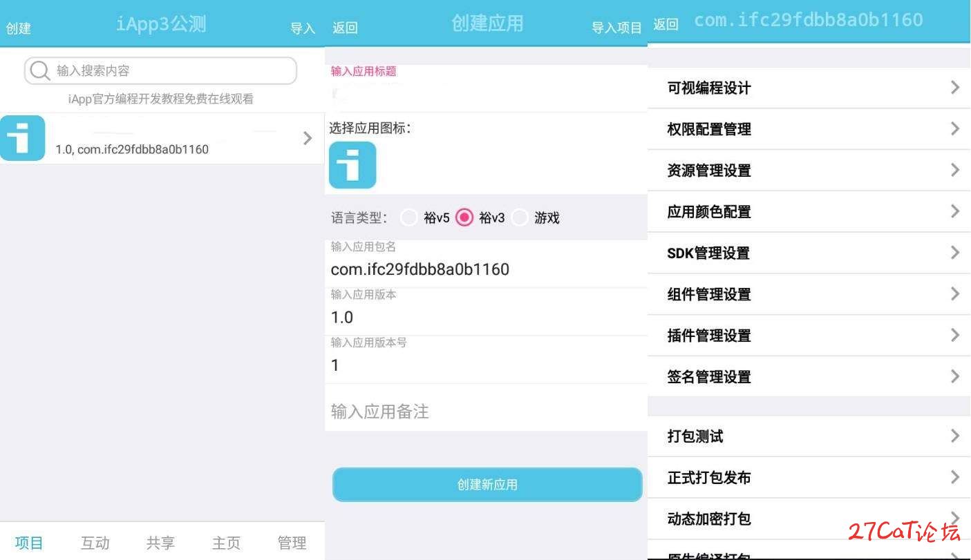Select 正式打包发布 menu text

click(709, 478)
